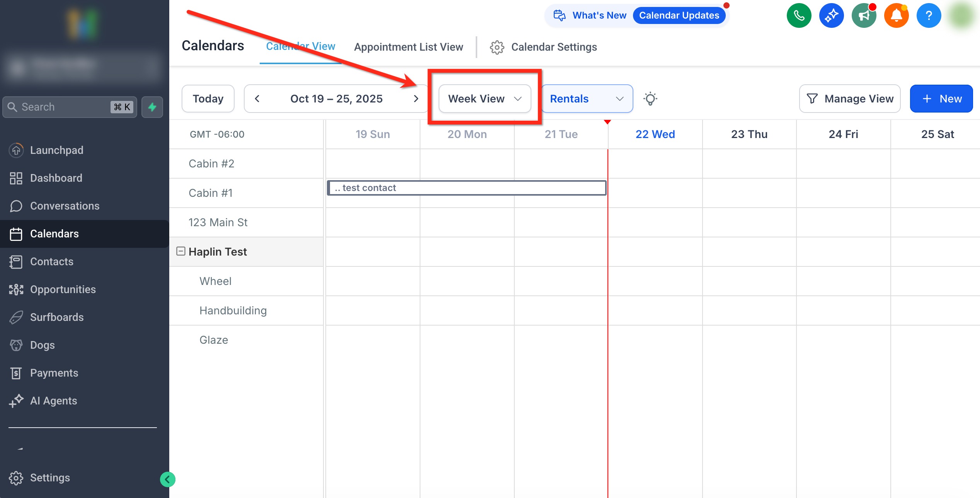Collapse the Haplin Test group
The image size is (980, 498).
[x=180, y=251]
